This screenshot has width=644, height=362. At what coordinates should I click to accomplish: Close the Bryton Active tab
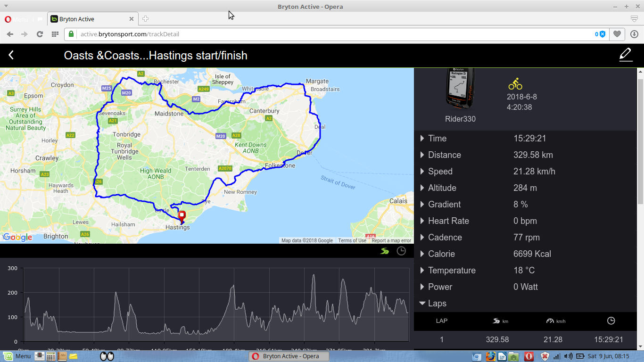[x=132, y=19]
